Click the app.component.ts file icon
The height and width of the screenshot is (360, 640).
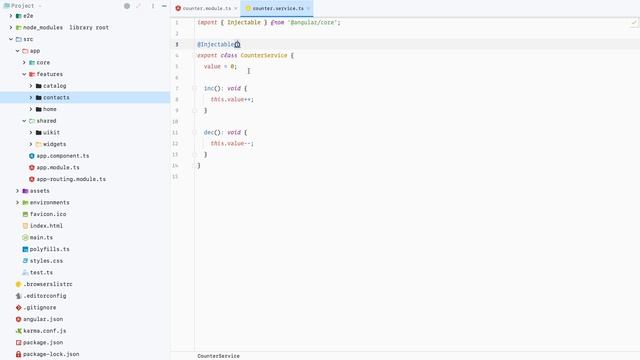(x=32, y=156)
